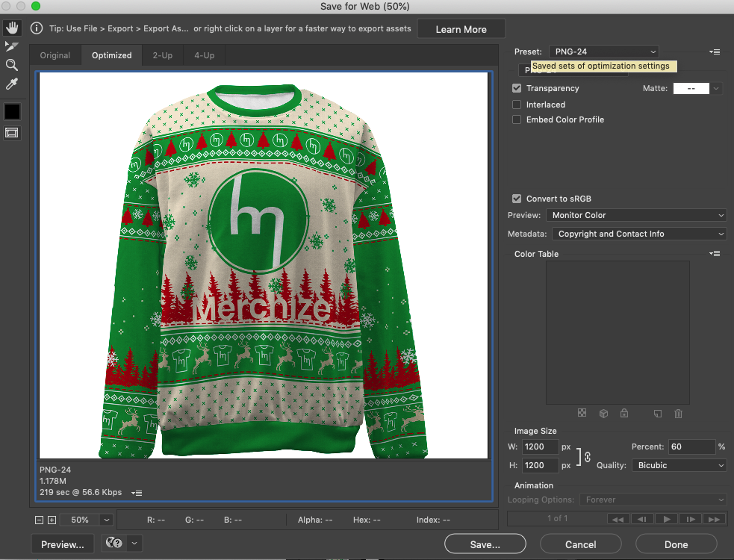Toggle Convert to sRGB checkbox
734x560 pixels.
pos(517,199)
